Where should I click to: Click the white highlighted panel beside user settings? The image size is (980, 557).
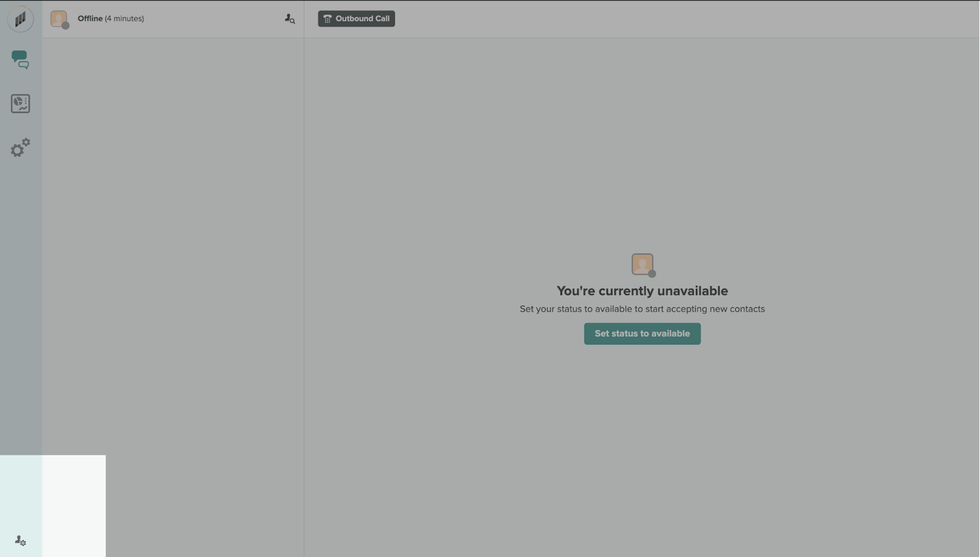tap(73, 506)
